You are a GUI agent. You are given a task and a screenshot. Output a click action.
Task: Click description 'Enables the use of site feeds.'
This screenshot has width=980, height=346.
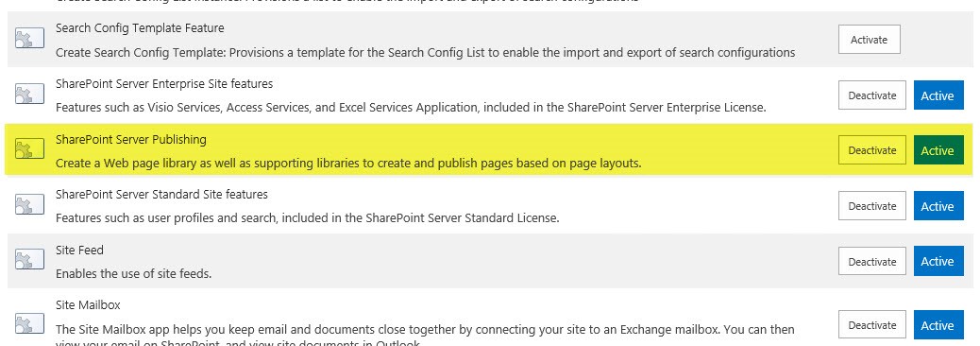click(x=134, y=273)
